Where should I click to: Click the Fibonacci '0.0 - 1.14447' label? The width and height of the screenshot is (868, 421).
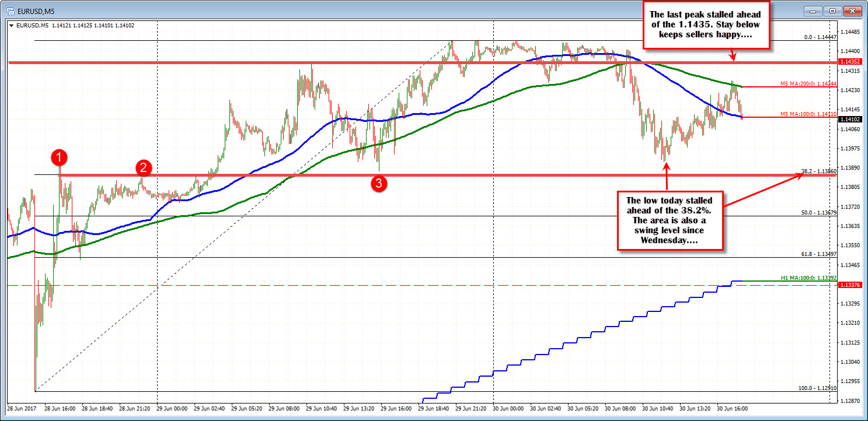tap(821, 37)
